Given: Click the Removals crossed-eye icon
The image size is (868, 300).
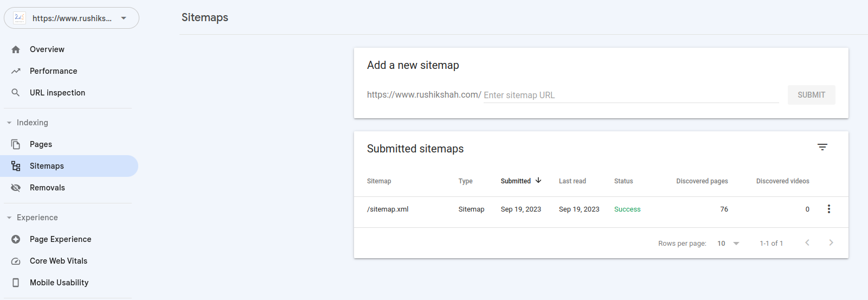Looking at the screenshot, I should (16, 188).
